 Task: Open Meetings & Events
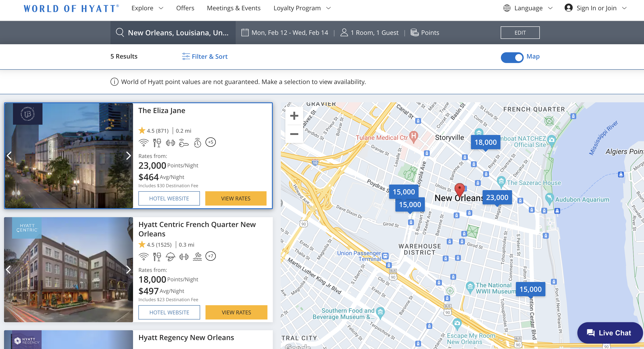233,8
